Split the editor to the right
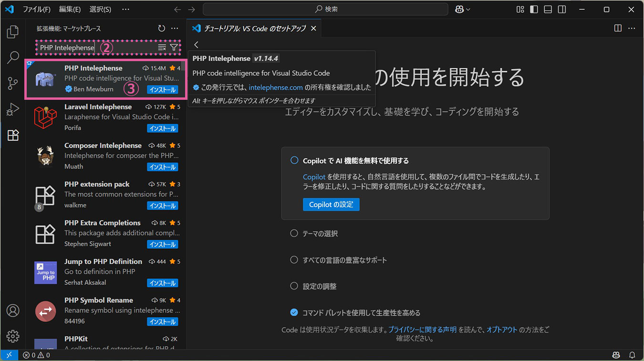 [618, 28]
